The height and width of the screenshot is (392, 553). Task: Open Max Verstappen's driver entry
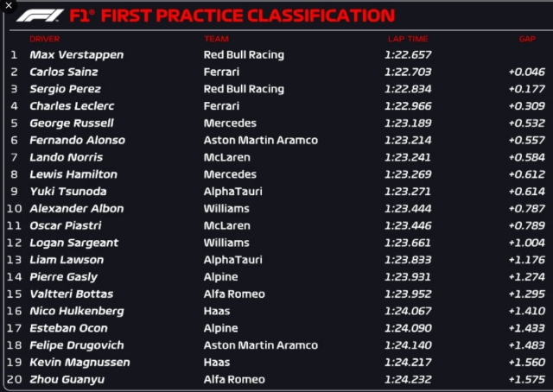(x=76, y=54)
